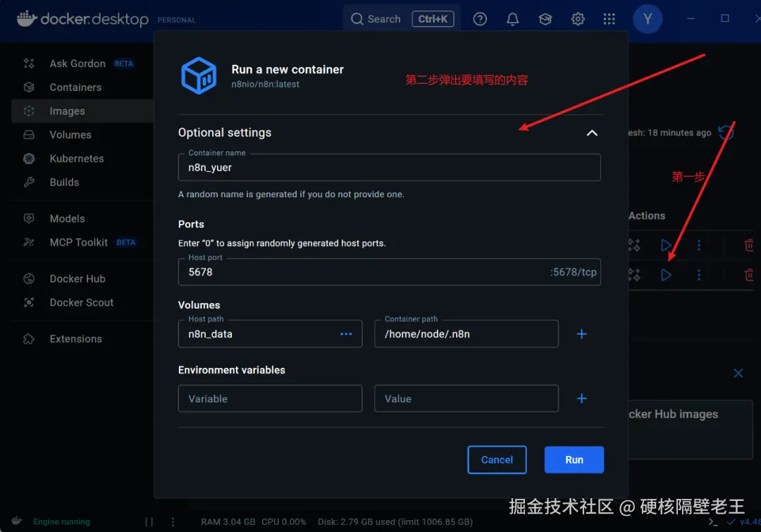The height and width of the screenshot is (532, 761).
Task: Click the Models sidebar icon
Action: click(29, 218)
